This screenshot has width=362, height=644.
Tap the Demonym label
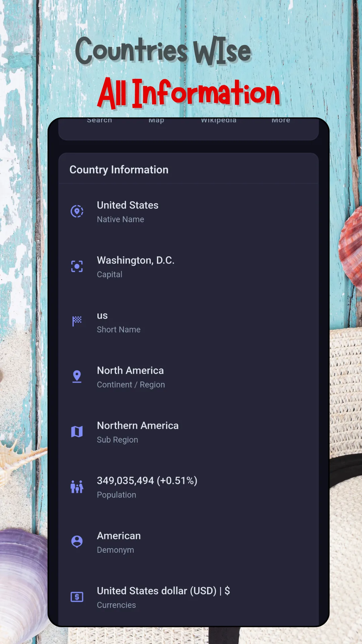tap(116, 550)
